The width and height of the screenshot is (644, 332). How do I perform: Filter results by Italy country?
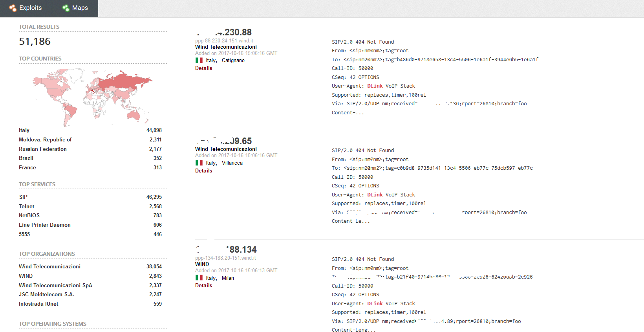pyautogui.click(x=24, y=130)
